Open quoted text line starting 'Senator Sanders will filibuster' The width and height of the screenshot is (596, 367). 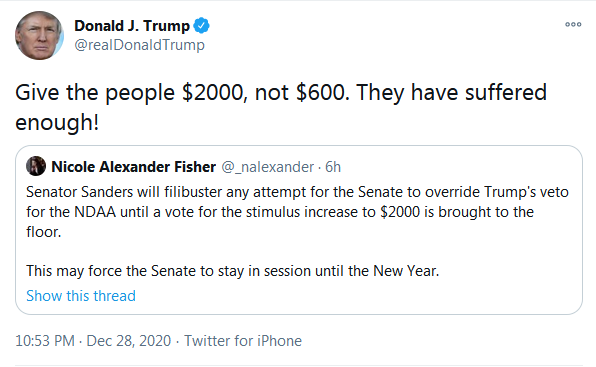point(297,192)
